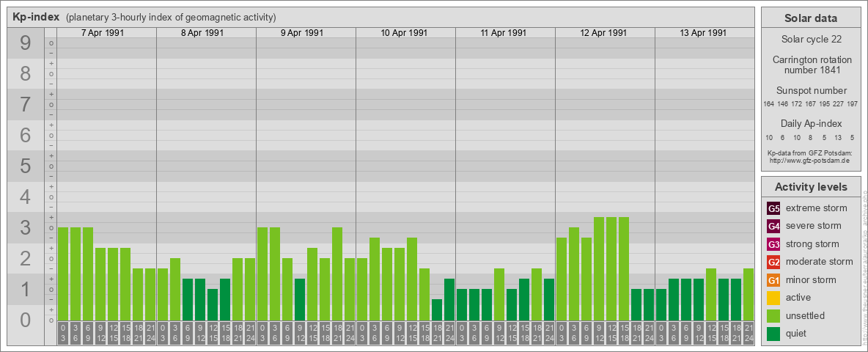Click the Kp scale number 7
This screenshot has width=868, height=352.
[26, 105]
